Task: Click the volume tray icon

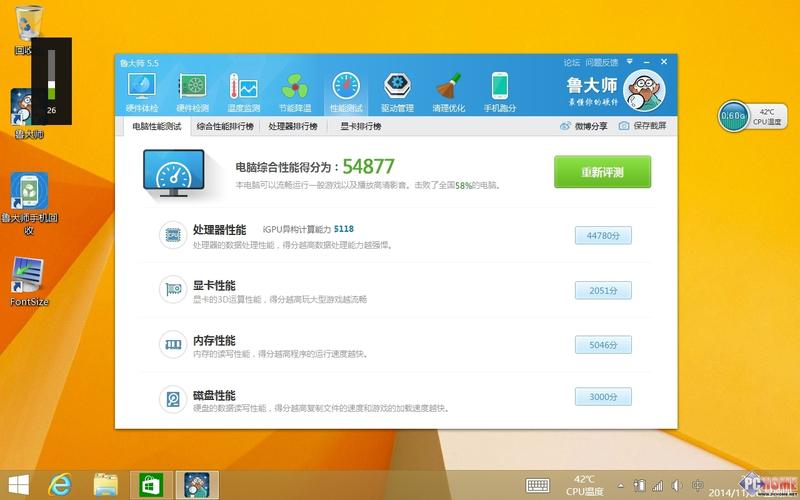Action: point(677,486)
